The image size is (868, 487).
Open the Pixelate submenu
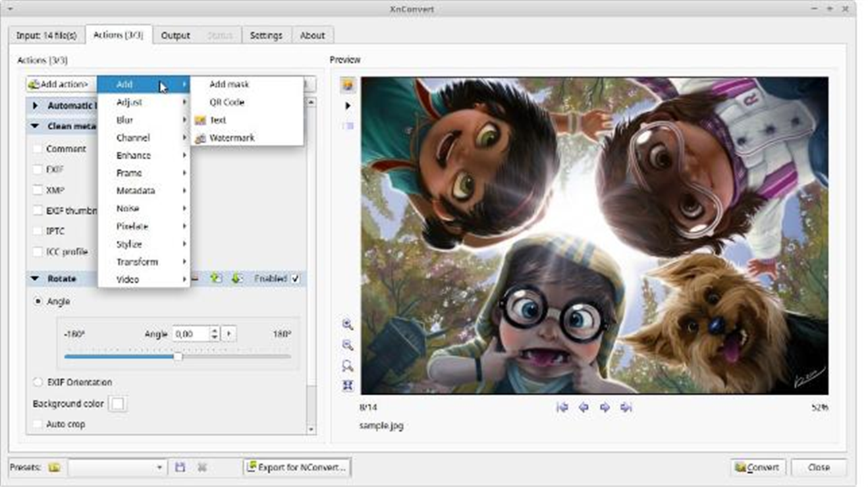pos(144,227)
